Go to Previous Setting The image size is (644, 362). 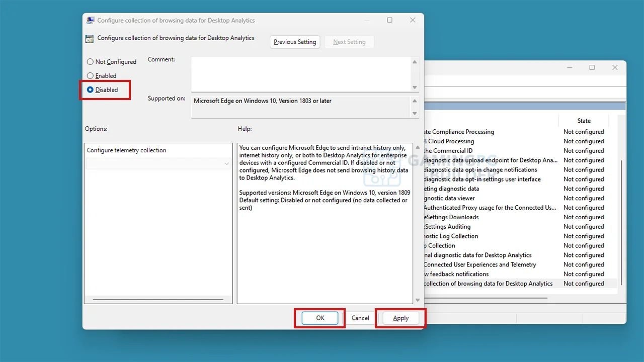pos(295,42)
